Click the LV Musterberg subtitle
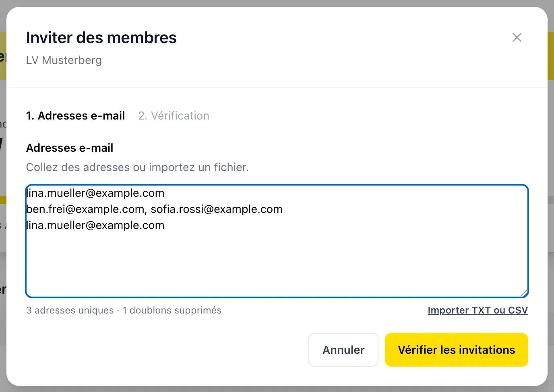554x392 pixels. pyautogui.click(x=64, y=60)
